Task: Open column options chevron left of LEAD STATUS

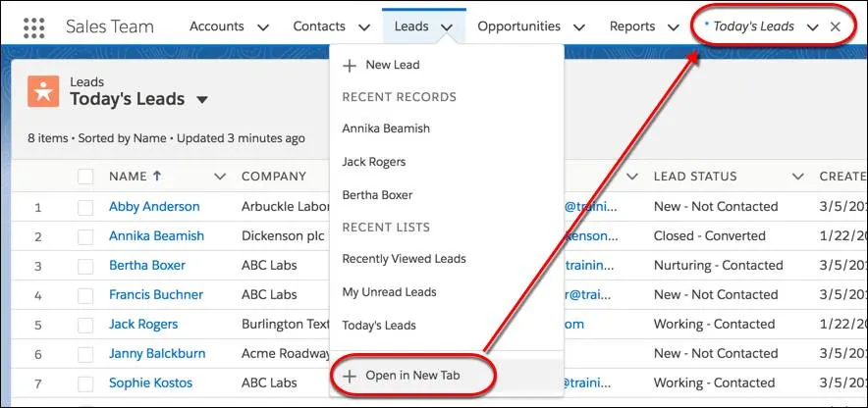Action: coord(632,177)
